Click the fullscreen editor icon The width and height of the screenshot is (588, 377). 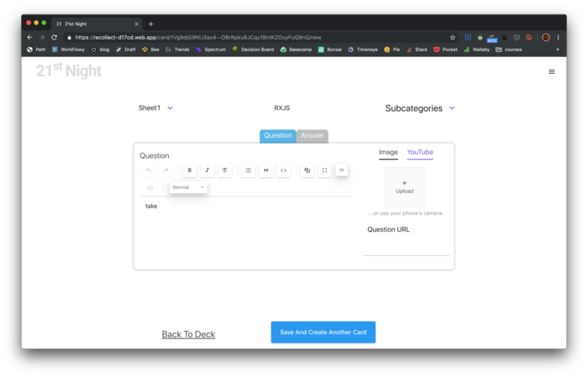[324, 170]
